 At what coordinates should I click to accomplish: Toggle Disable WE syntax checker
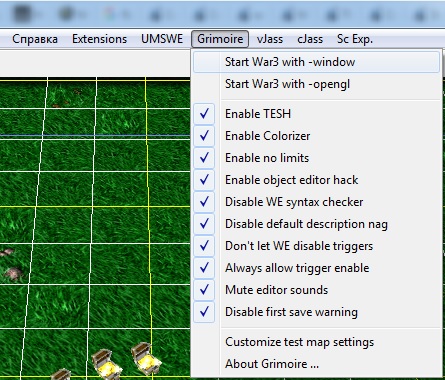tap(316, 202)
